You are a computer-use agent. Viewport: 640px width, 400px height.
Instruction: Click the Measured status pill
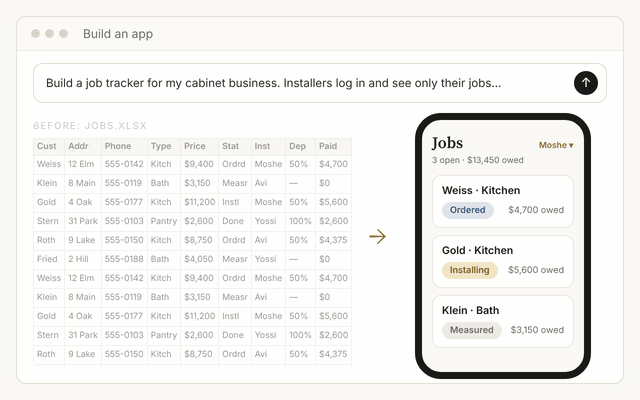[471, 330]
